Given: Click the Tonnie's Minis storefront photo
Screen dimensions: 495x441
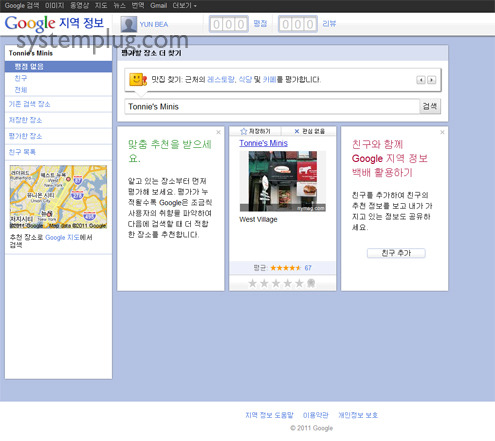Looking at the screenshot, I should point(283,181).
